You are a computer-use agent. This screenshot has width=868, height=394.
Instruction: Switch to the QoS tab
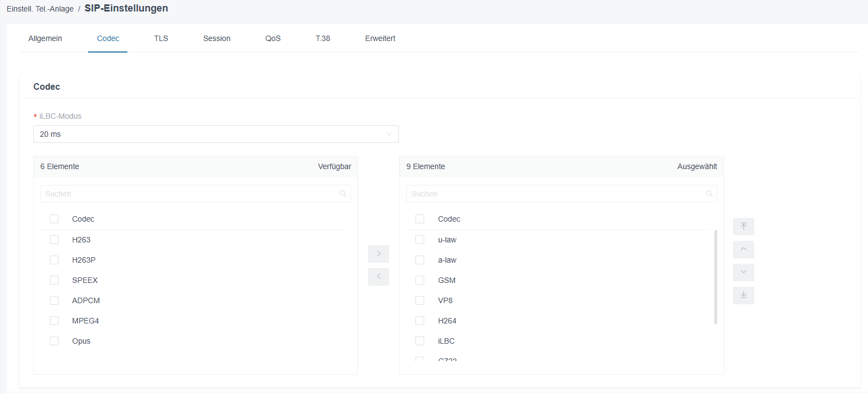273,38
